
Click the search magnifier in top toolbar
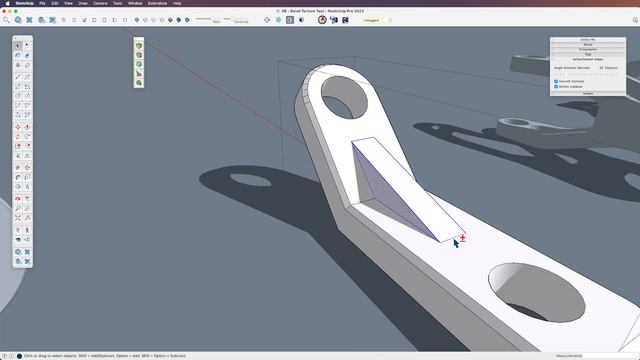pos(6,20)
